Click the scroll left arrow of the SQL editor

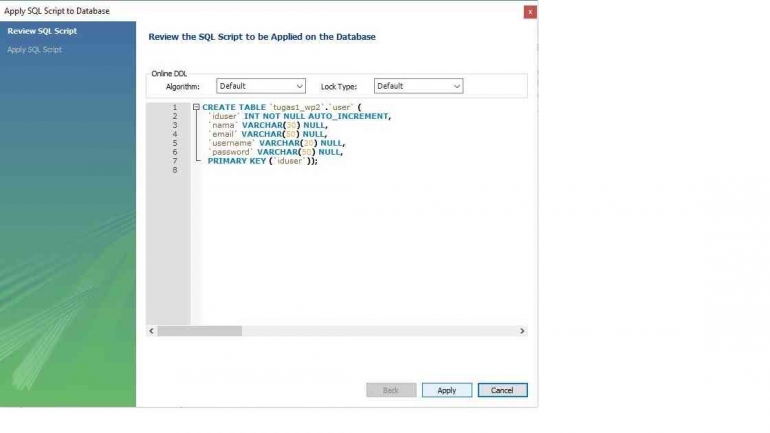pos(151,331)
